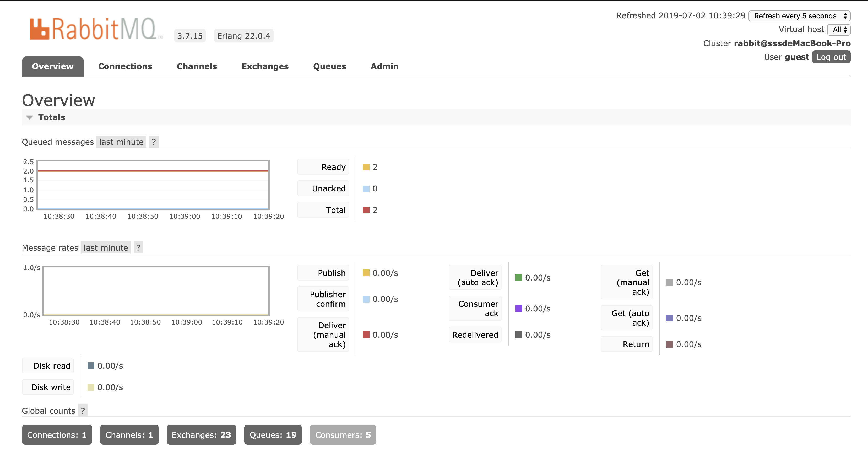Click the Connections: 1 count button
The height and width of the screenshot is (453, 868).
[57, 435]
